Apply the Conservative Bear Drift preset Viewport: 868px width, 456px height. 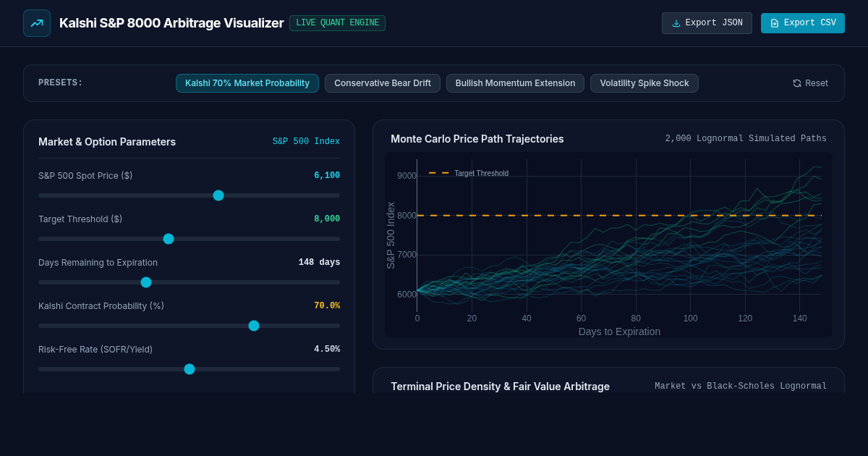[x=383, y=83]
